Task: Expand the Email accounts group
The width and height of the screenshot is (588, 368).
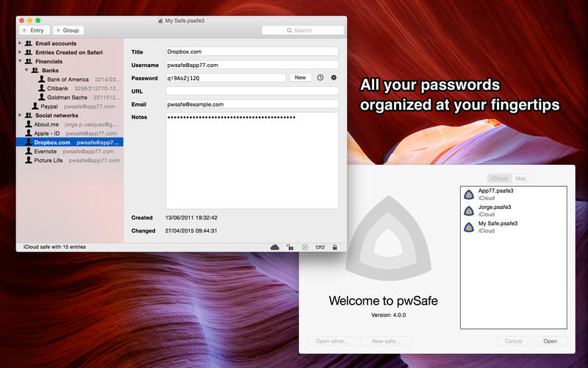Action: [21, 43]
